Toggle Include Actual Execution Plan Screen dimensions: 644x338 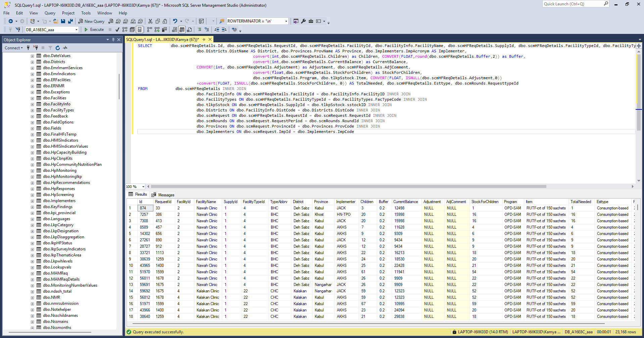click(x=149, y=30)
